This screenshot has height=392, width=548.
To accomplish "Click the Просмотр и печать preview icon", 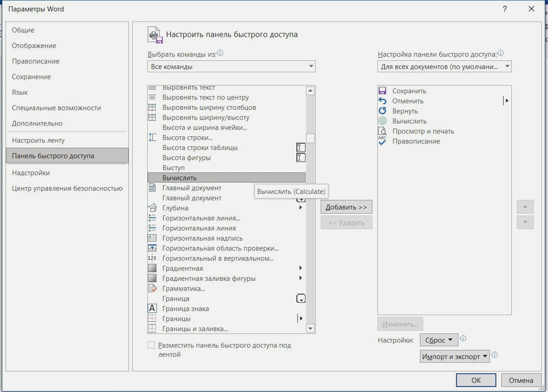I will (382, 131).
